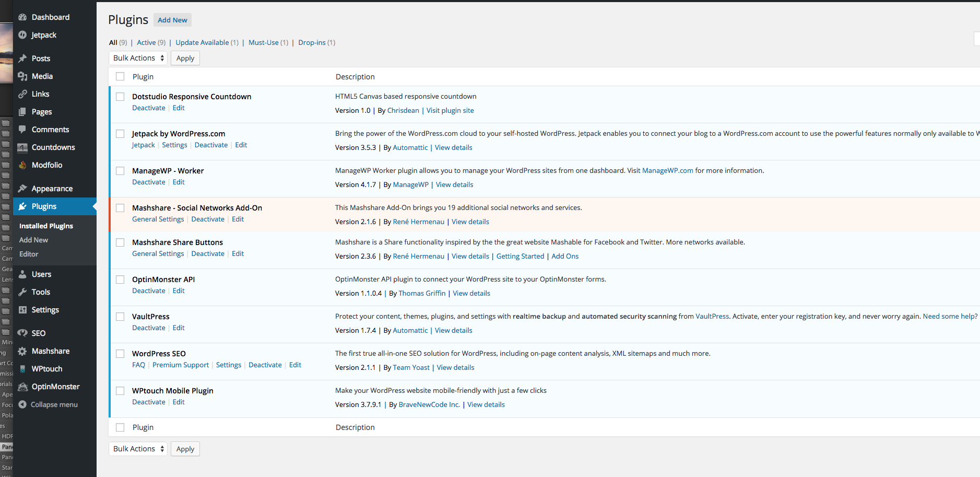Click the bottom Apply button
The width and height of the screenshot is (980, 477).
tap(185, 449)
